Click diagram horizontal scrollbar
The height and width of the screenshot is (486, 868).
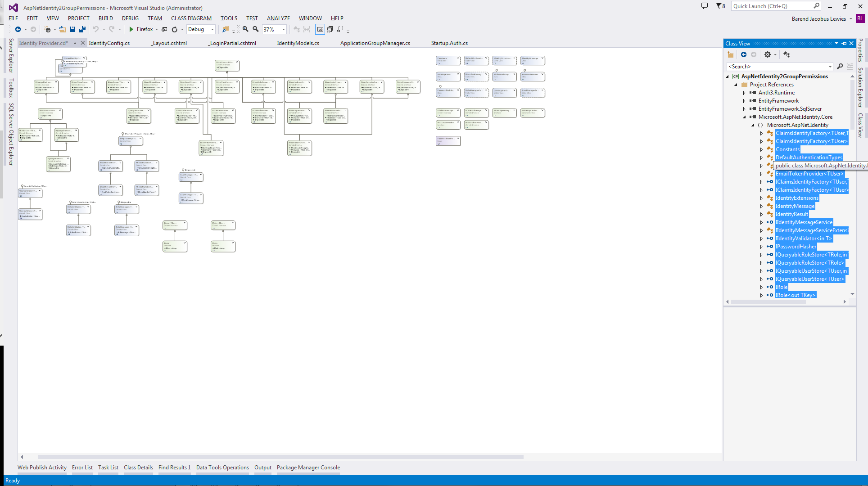tap(280, 457)
